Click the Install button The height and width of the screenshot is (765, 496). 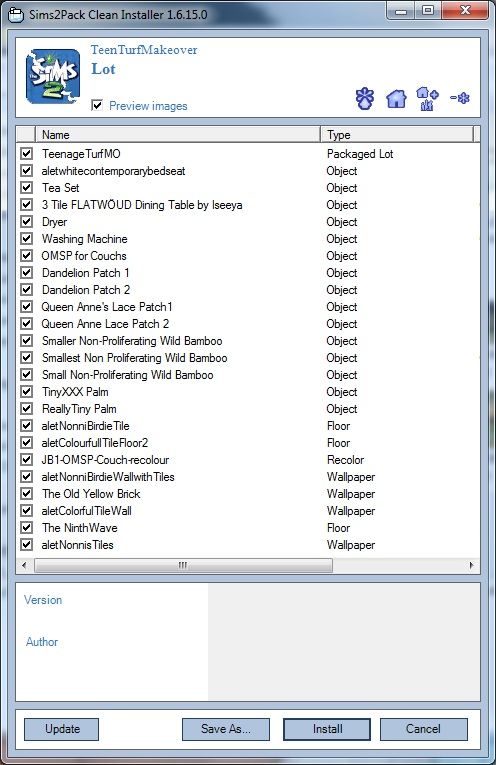coord(327,729)
